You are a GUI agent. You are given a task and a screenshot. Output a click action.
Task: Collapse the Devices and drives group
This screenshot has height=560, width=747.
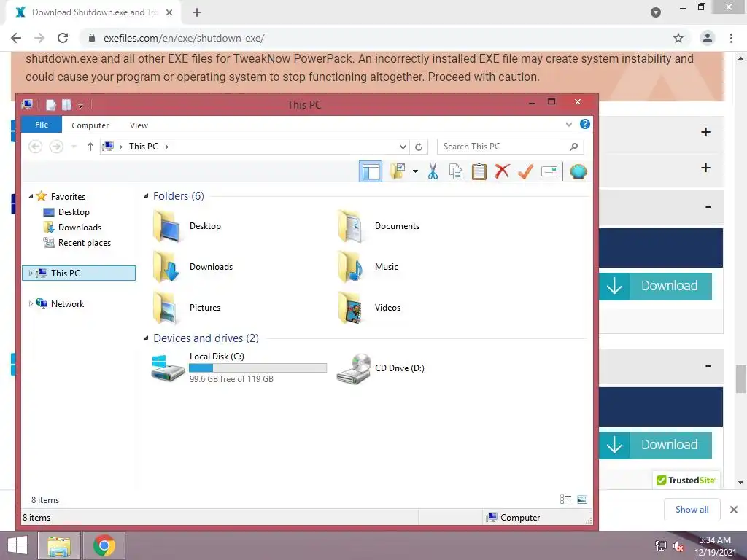[146, 338]
